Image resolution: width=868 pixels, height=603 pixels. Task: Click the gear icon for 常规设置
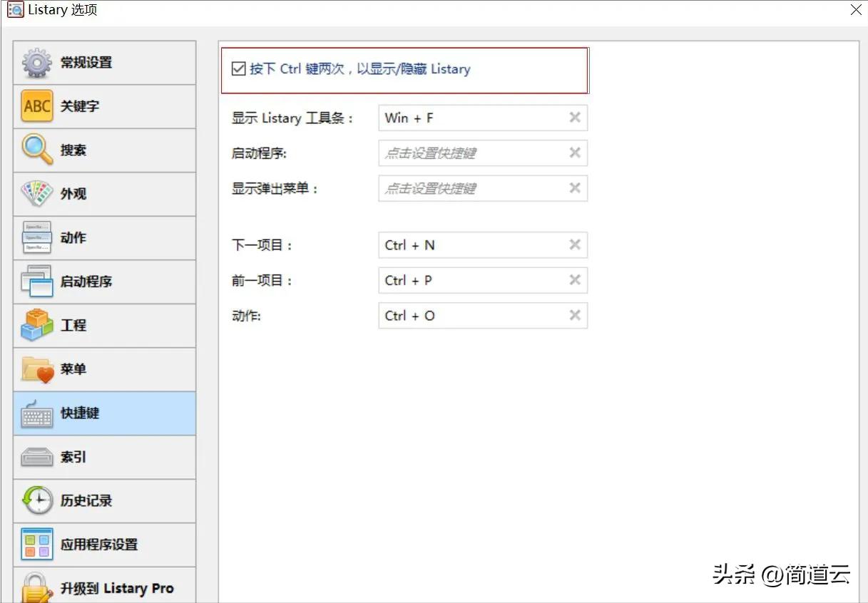(36, 63)
